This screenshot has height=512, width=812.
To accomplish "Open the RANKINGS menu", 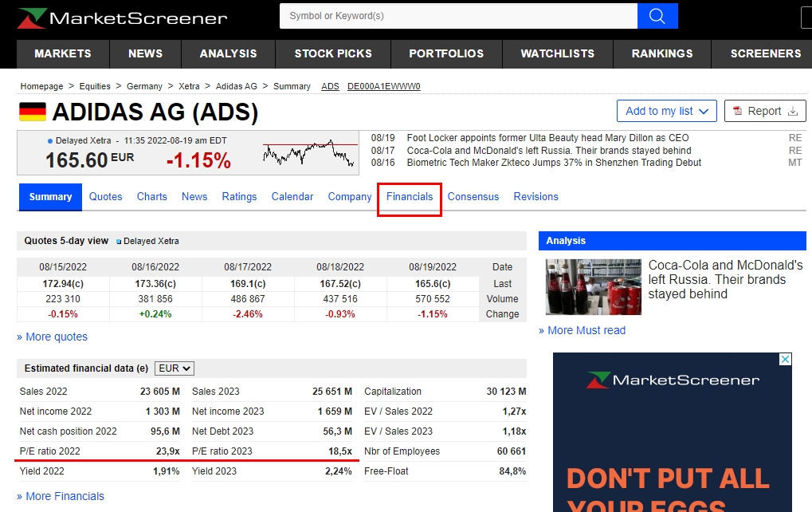I will 662,54.
